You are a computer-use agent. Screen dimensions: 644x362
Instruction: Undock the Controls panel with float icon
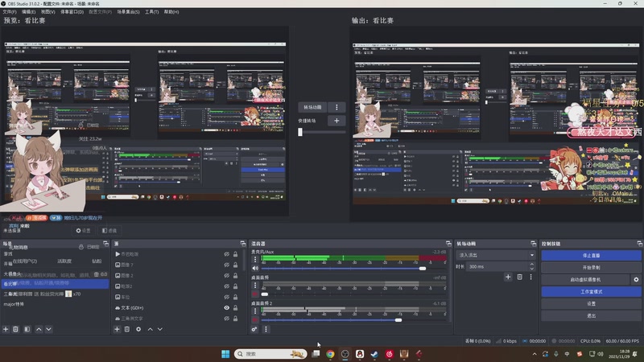[639, 244]
